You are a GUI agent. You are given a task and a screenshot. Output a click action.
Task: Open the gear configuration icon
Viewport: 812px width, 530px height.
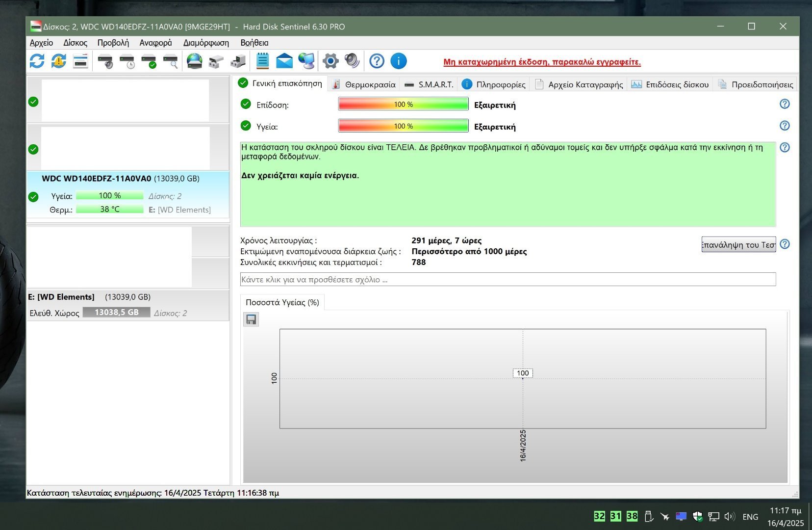330,61
